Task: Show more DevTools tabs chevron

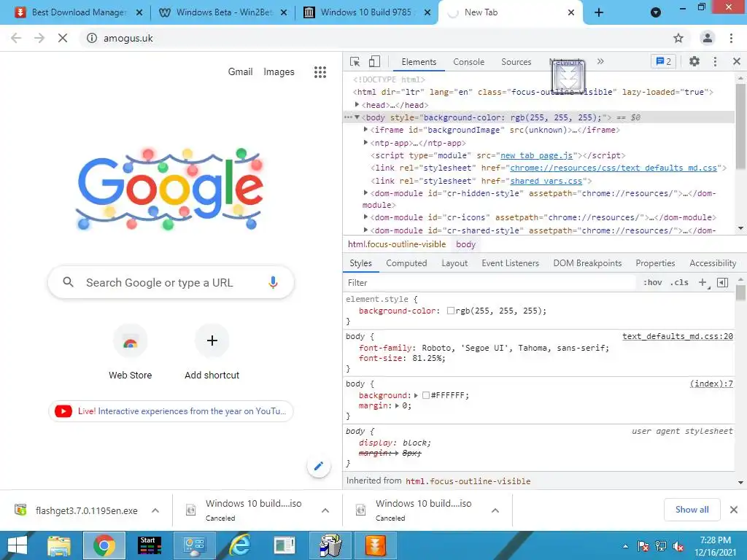Action: tap(600, 61)
